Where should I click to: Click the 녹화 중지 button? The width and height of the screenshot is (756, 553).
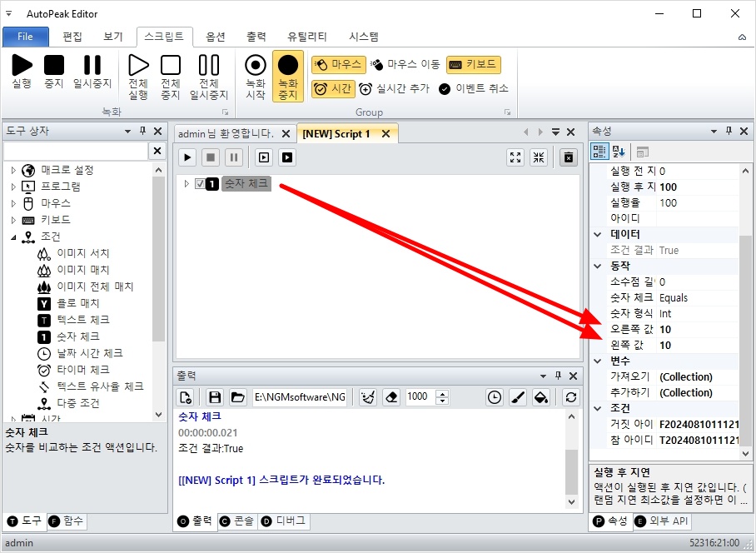tap(288, 77)
